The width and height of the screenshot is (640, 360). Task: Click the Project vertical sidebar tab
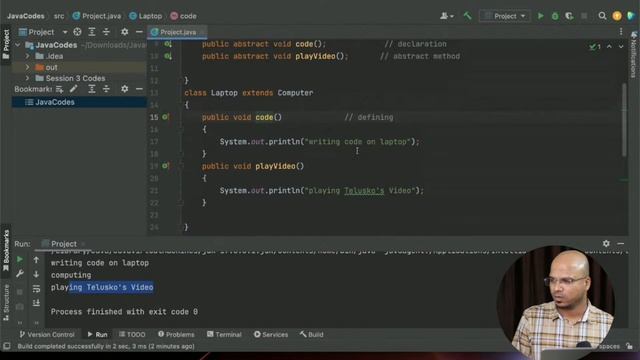pos(6,44)
